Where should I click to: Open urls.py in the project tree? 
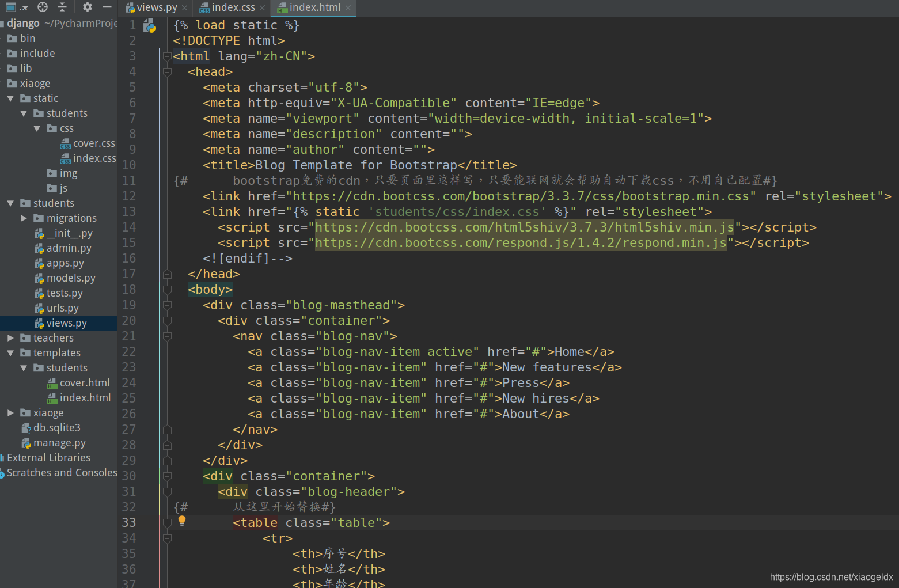(x=56, y=308)
